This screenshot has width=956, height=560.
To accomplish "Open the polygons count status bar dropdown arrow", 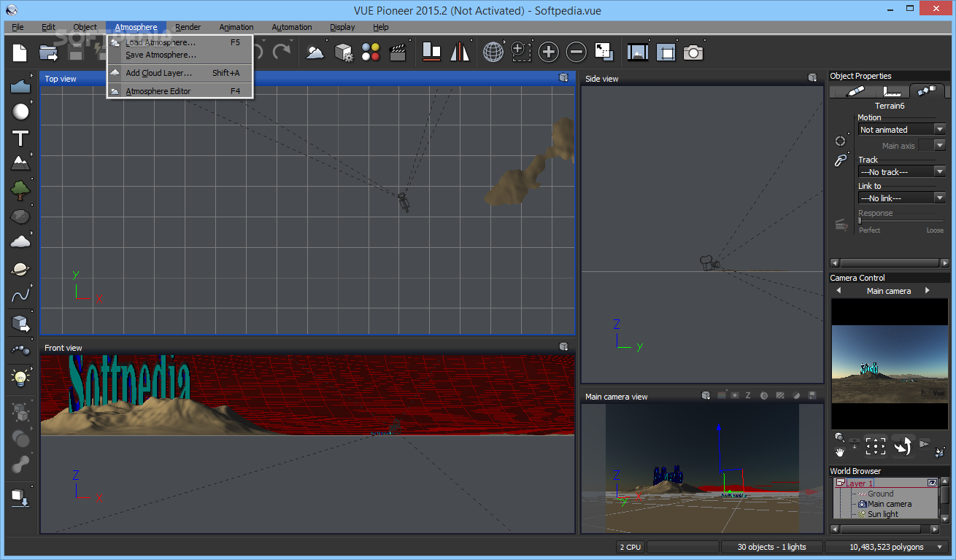I will pos(938,547).
